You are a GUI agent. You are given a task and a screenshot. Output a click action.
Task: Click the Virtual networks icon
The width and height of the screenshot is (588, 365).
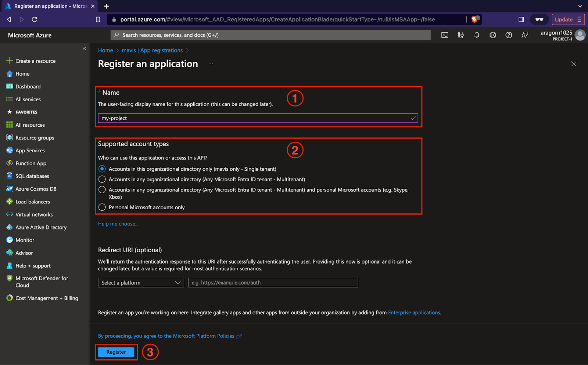[x=10, y=214]
